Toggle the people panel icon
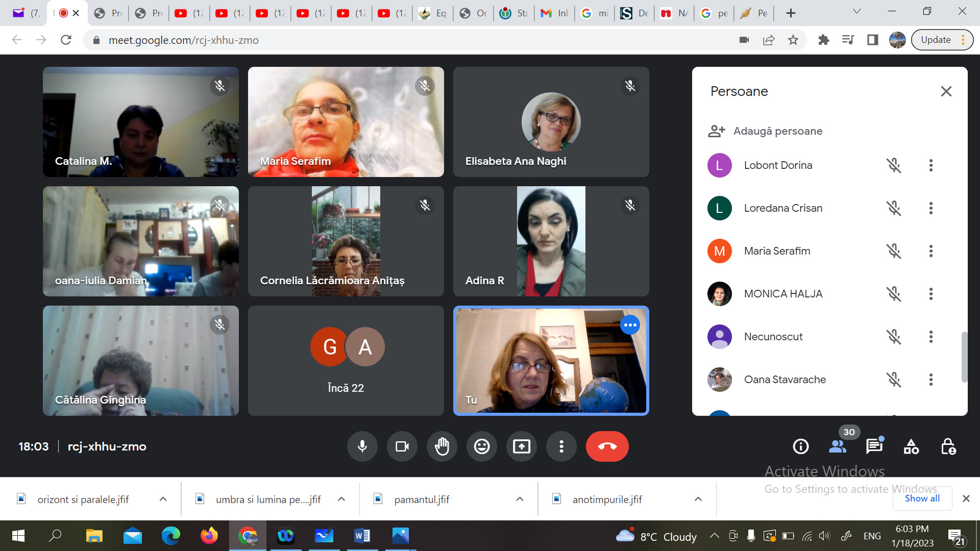 pos(838,446)
